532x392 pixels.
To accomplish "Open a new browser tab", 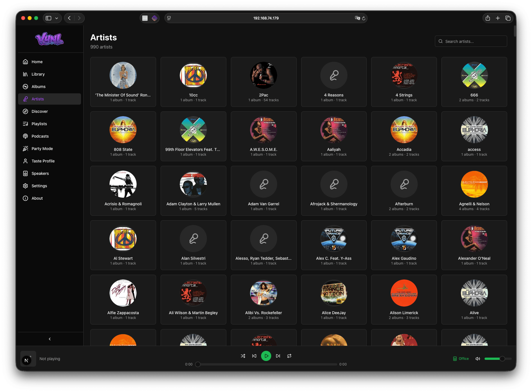I will tap(498, 18).
